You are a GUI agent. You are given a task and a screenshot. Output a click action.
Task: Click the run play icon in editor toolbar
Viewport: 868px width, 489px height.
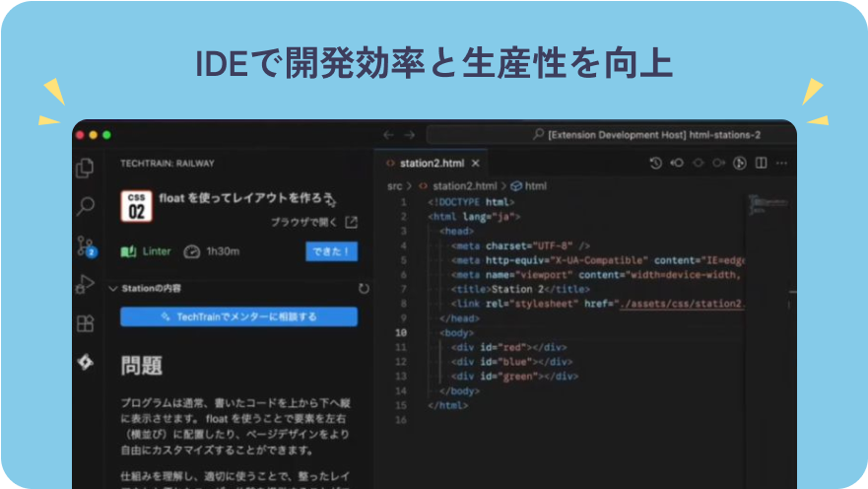pyautogui.click(x=738, y=164)
